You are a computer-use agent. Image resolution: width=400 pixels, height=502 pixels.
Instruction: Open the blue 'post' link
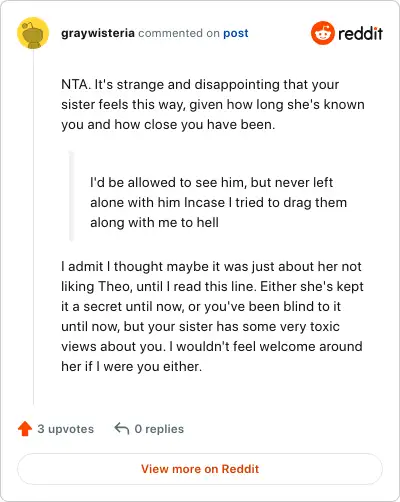click(x=236, y=33)
